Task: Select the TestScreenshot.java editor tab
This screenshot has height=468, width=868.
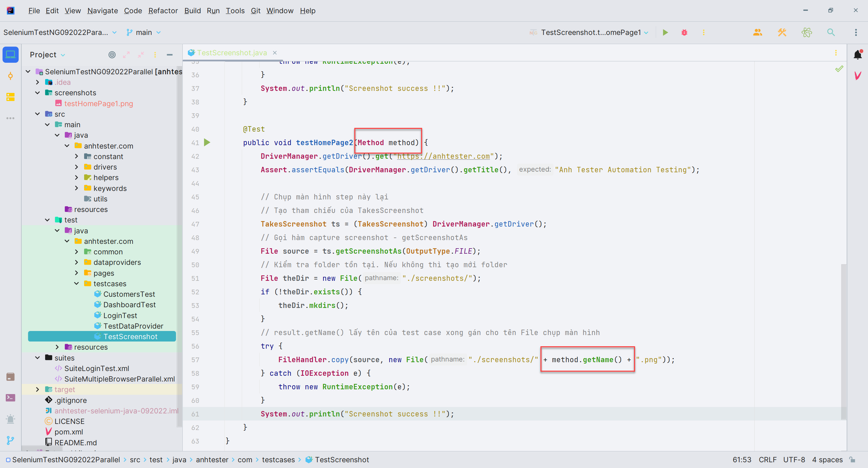Action: pyautogui.click(x=232, y=53)
